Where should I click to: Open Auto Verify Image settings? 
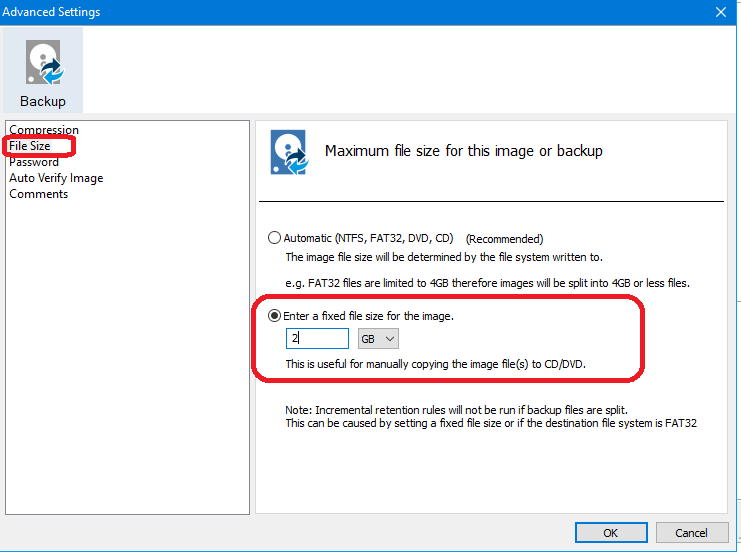[56, 178]
